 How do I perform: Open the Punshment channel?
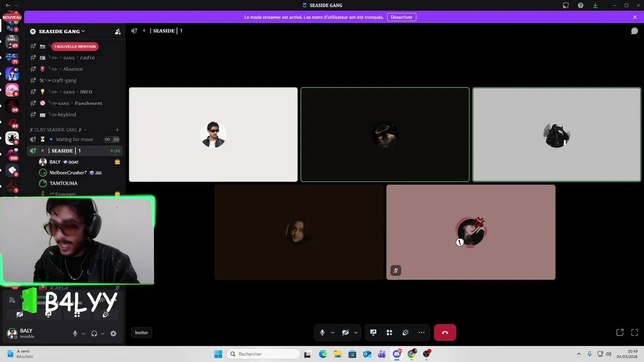[x=75, y=103]
